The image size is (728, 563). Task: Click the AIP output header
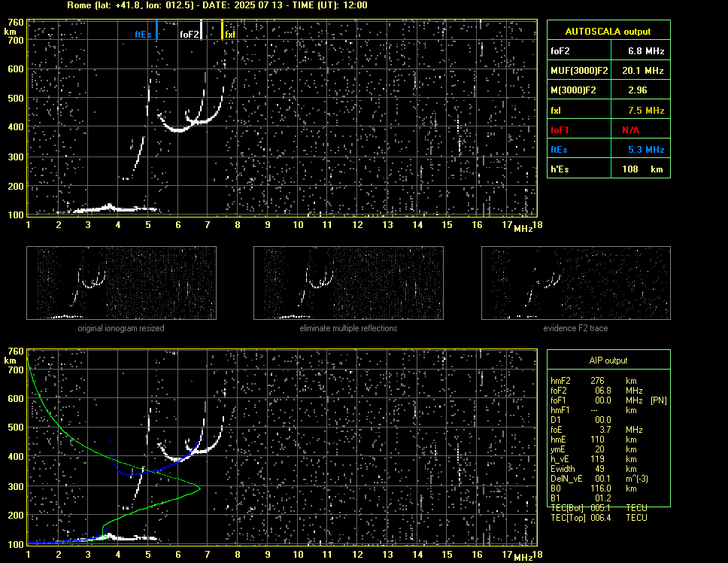click(608, 361)
